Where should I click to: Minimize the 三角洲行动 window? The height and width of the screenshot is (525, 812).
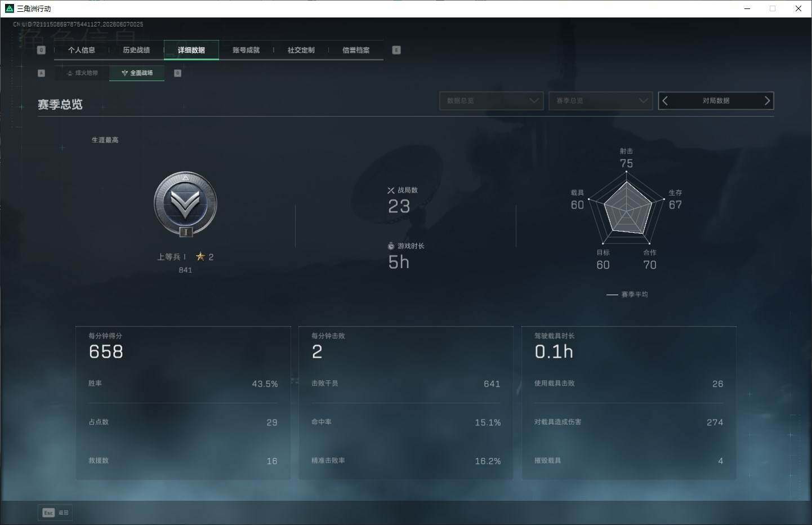click(747, 8)
